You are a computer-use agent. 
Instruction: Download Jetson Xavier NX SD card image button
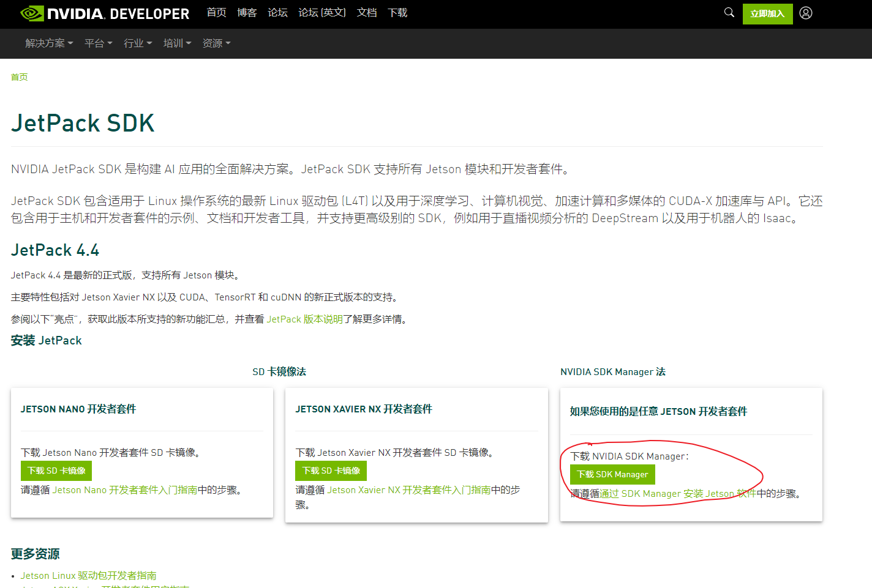coord(331,471)
